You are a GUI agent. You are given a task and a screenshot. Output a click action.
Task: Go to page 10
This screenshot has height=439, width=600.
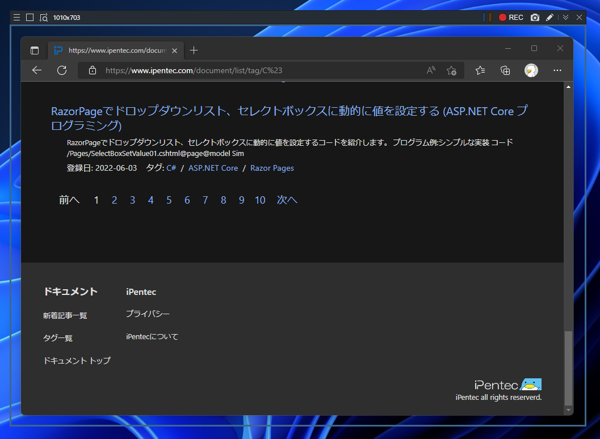(260, 200)
